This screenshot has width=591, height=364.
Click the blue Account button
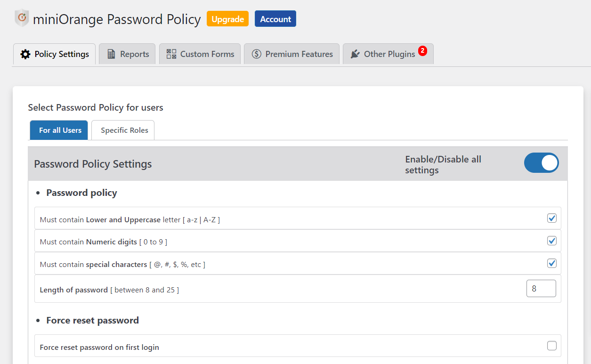[x=275, y=19]
